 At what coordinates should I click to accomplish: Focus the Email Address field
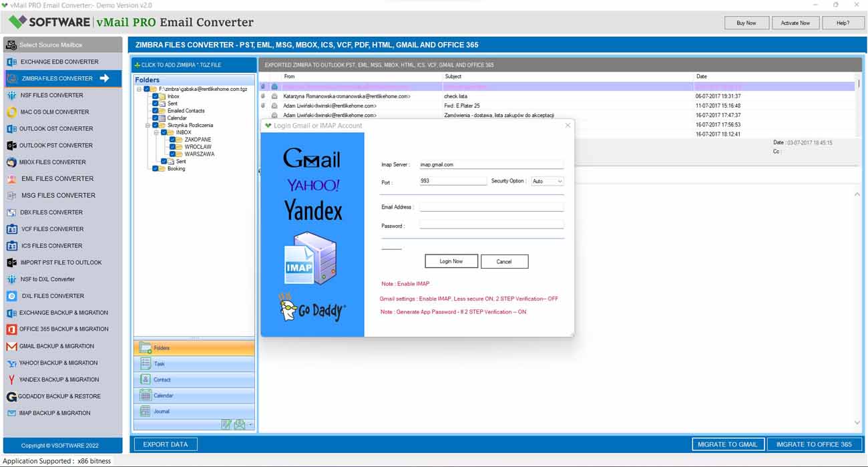click(491, 207)
